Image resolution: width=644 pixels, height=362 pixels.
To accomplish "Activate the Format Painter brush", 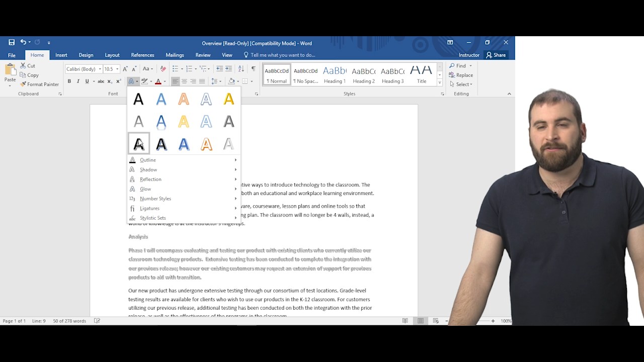I will pos(23,84).
